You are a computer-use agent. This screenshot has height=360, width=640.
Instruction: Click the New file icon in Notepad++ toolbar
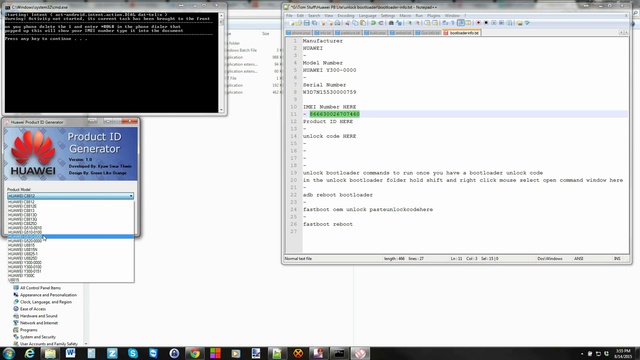pyautogui.click(x=291, y=23)
